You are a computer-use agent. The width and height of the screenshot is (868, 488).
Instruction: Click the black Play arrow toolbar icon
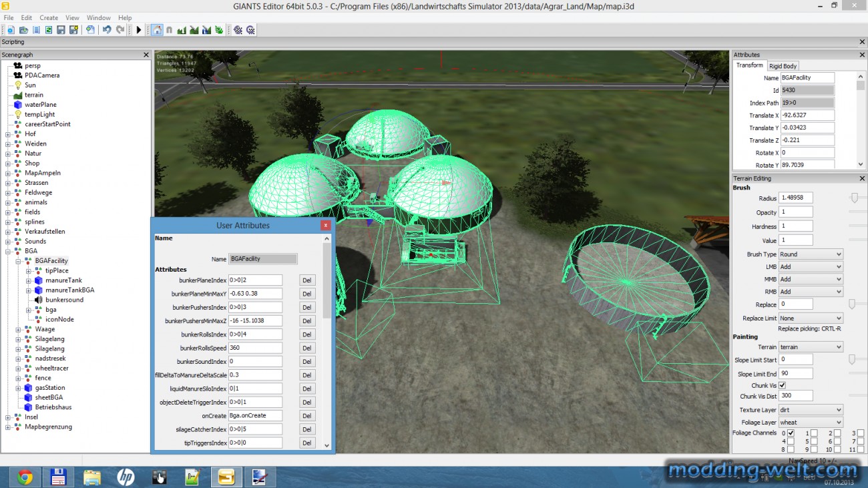pos(139,30)
